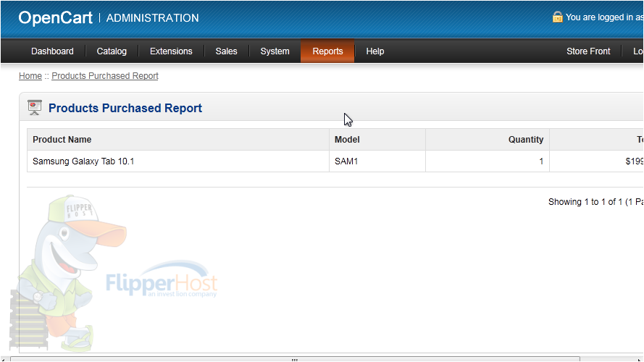644x362 pixels.
Task: Open the System menu
Action: pyautogui.click(x=275, y=51)
